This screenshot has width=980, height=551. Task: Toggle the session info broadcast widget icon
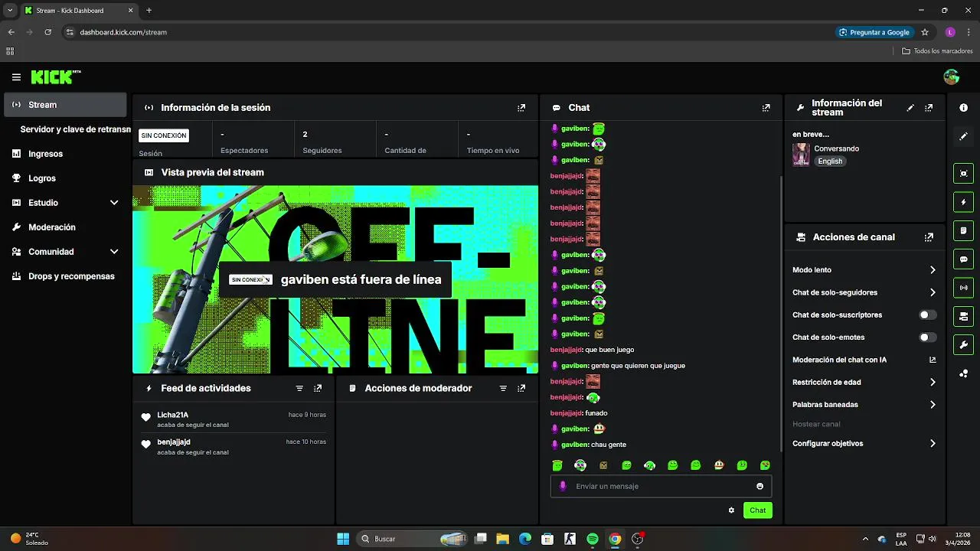[964, 288]
